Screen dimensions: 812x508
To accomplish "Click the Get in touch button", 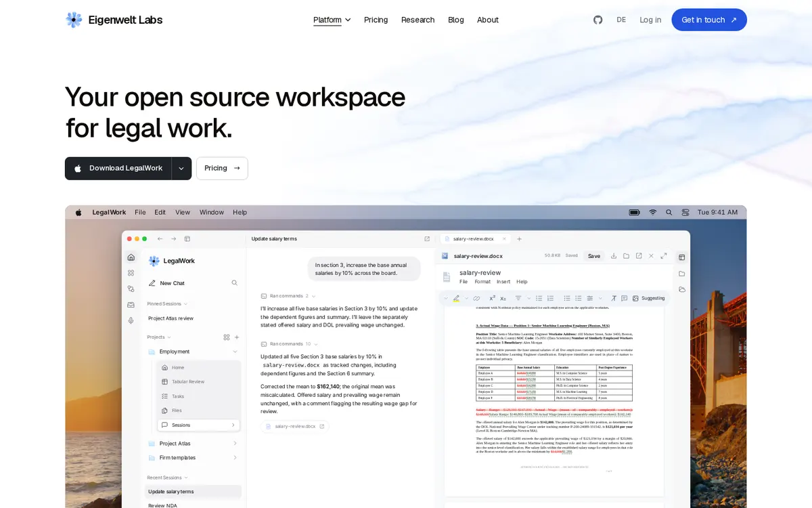I will coord(709,20).
